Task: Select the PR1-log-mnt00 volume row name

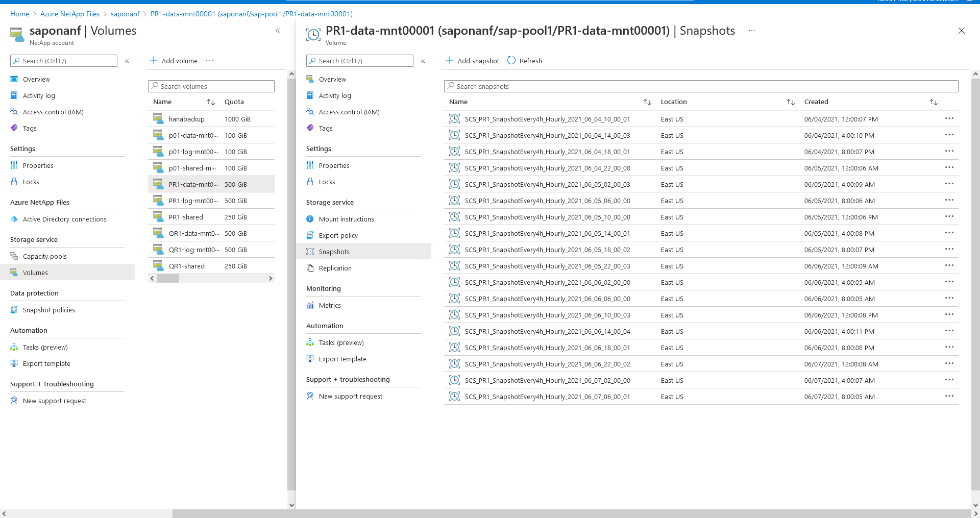Action: [x=194, y=201]
